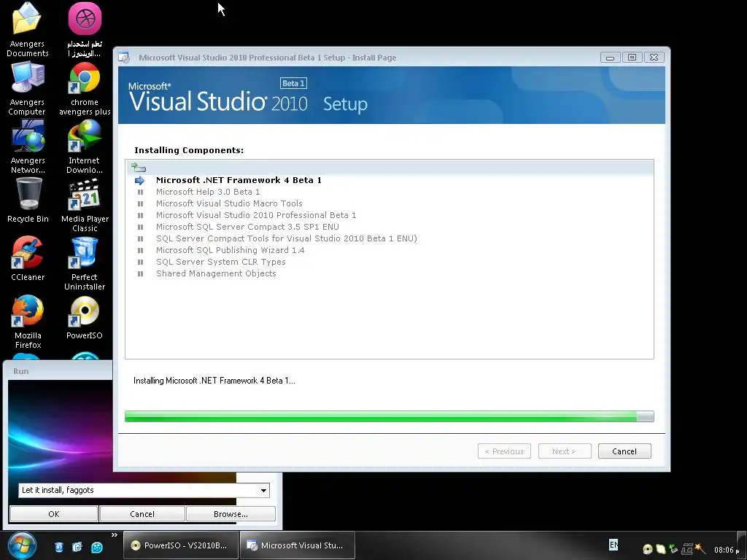
Task: Switch to PowerISO taskbar window button
Action: tap(181, 545)
